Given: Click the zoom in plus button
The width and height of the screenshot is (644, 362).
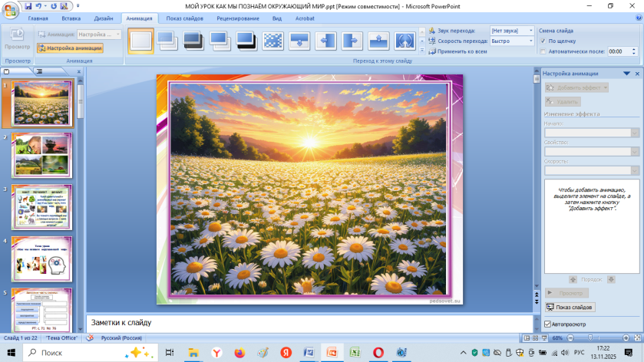Looking at the screenshot, I should (x=627, y=338).
